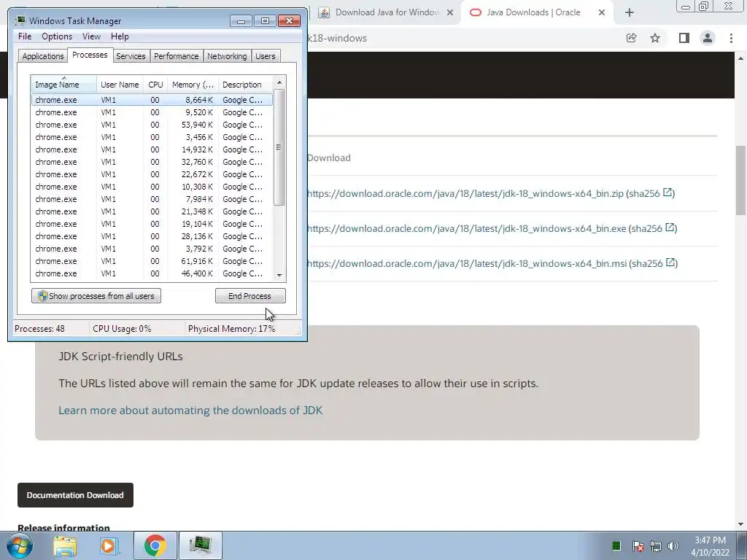Image resolution: width=747 pixels, height=560 pixels.
Task: Click the End Process button
Action: [x=250, y=296]
